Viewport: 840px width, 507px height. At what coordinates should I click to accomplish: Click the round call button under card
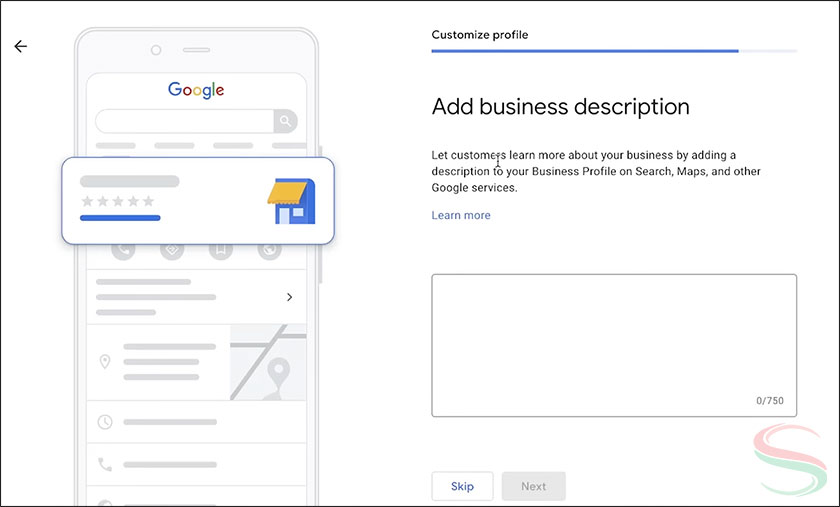[x=124, y=250]
